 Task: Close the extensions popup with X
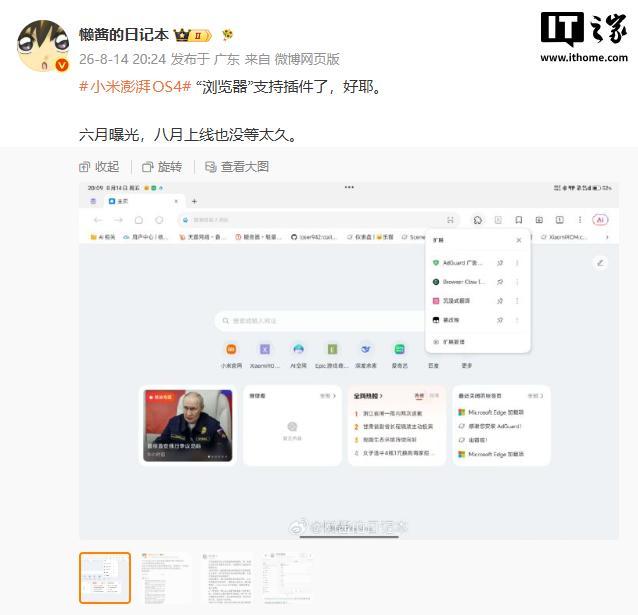519,240
